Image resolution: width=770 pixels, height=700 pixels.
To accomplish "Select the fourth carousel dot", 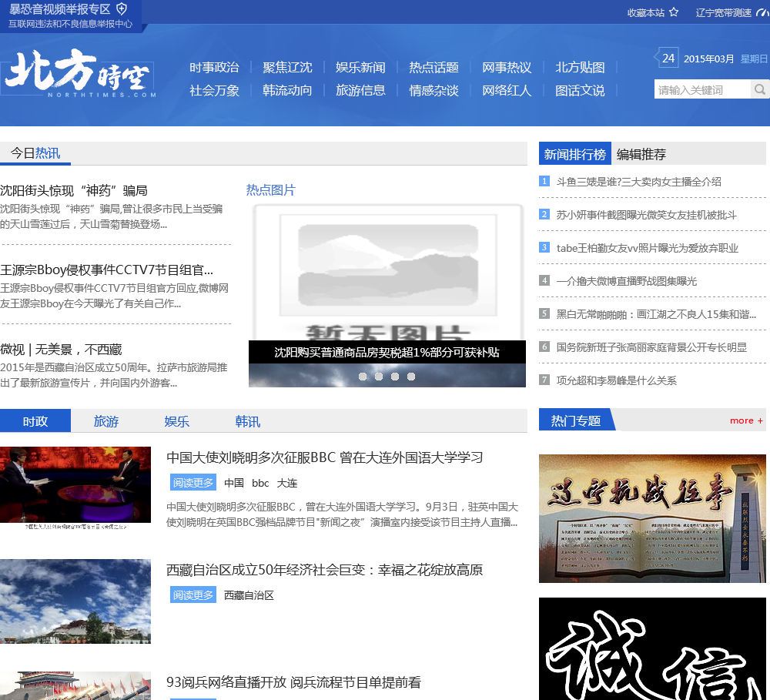I will coord(411,377).
